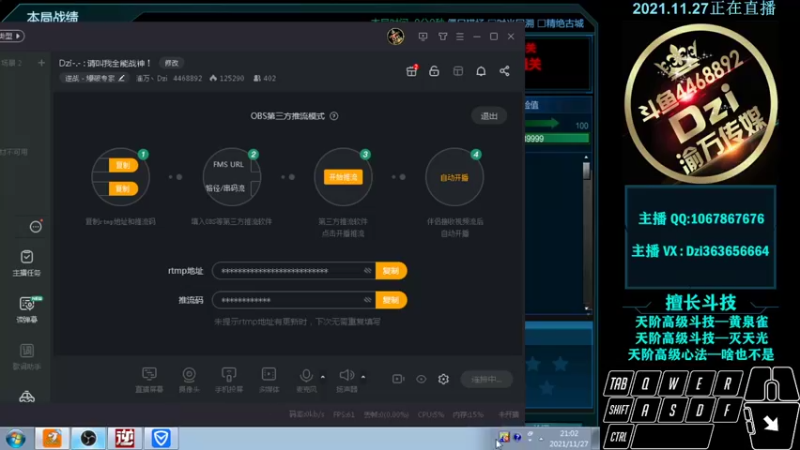Click the 开始推流 button in step 3

pyautogui.click(x=343, y=177)
